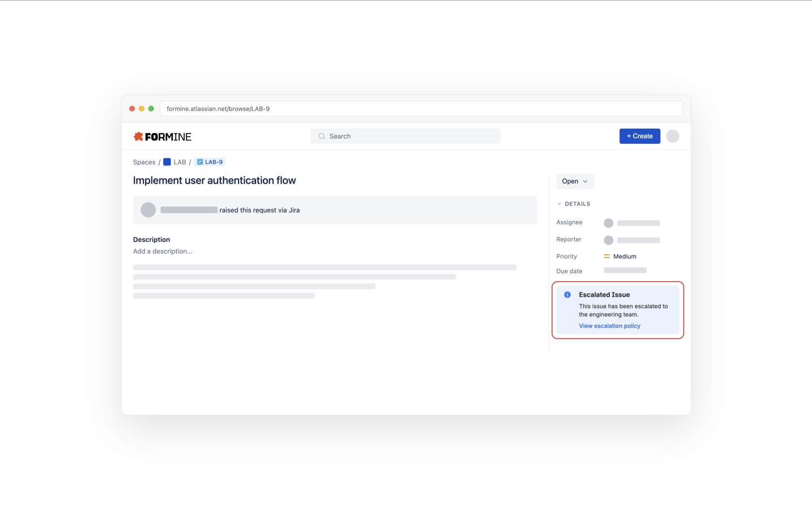This screenshot has height=510, width=812.
Task: Click the Reporter avatar icon
Action: pyautogui.click(x=608, y=240)
